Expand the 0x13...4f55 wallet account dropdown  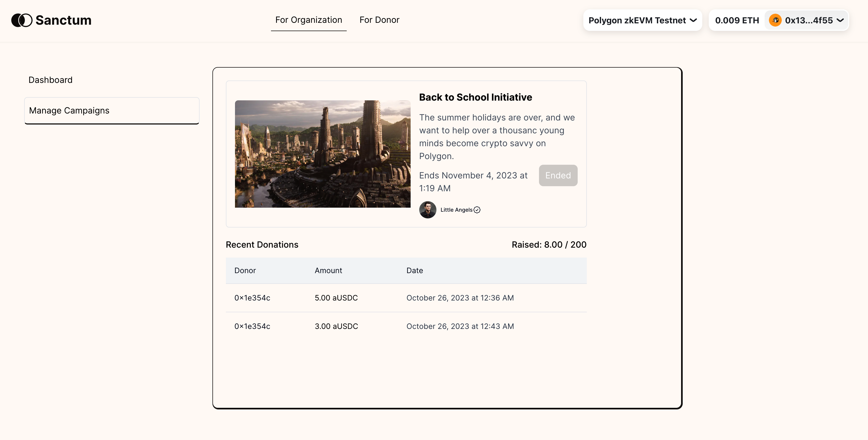(806, 20)
